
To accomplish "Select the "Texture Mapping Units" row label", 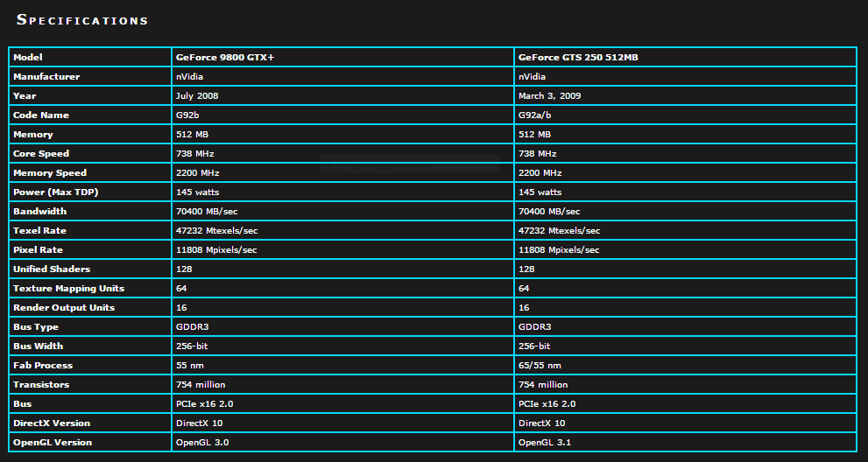I will (x=68, y=288).
